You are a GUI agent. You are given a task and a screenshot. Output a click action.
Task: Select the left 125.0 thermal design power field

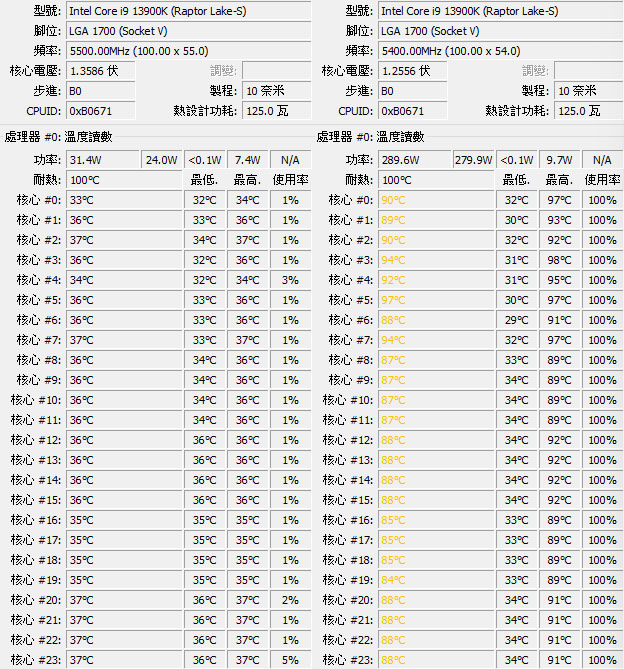tap(277, 111)
